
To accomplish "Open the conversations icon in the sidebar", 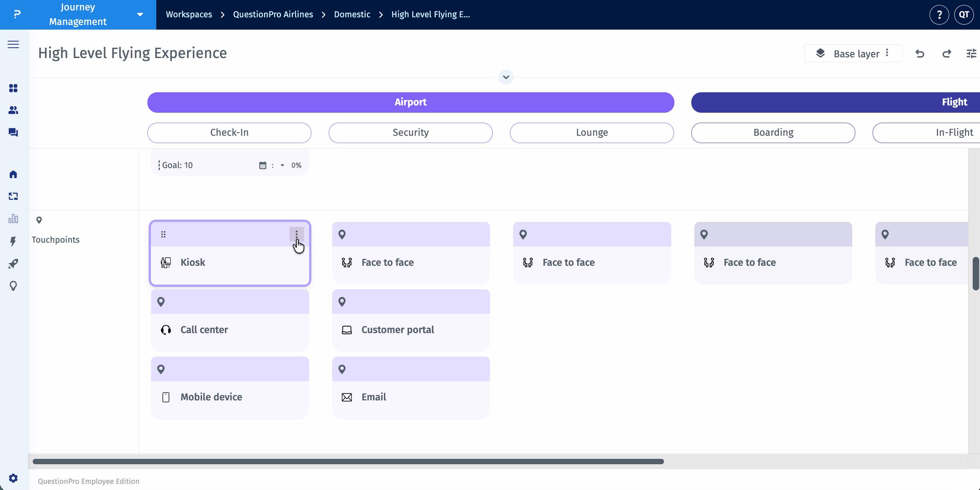I will point(13,132).
